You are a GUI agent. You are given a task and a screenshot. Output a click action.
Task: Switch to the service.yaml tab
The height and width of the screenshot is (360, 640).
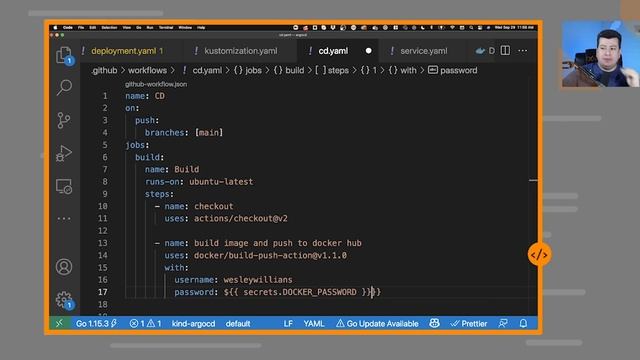pos(424,51)
